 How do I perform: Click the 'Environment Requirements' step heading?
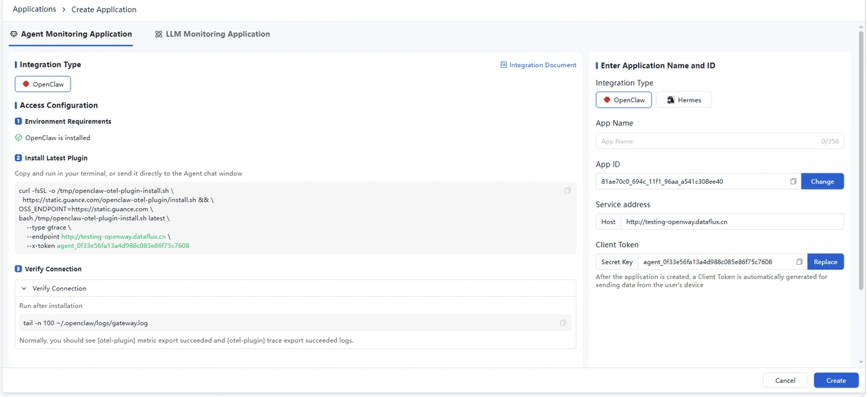(68, 121)
